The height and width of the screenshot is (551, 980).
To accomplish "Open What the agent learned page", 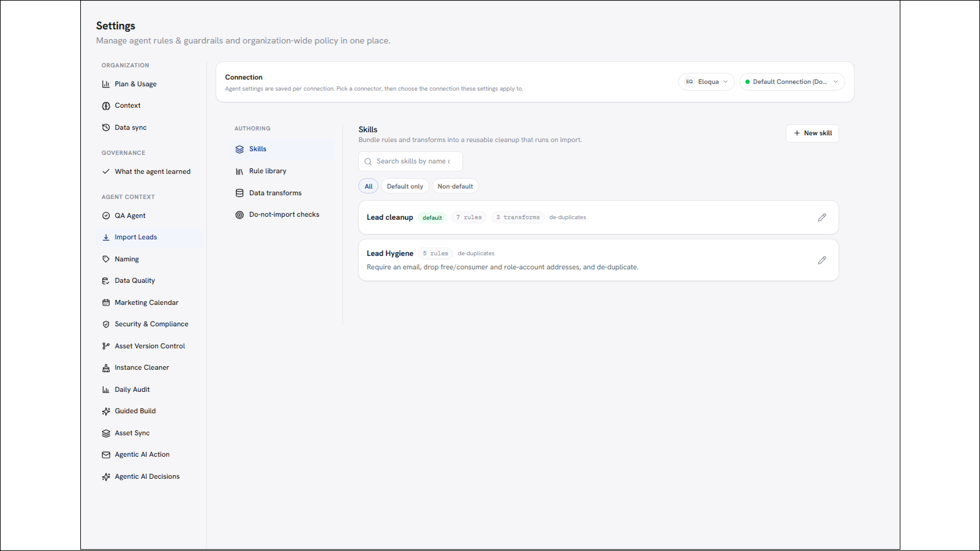I will tap(149, 171).
